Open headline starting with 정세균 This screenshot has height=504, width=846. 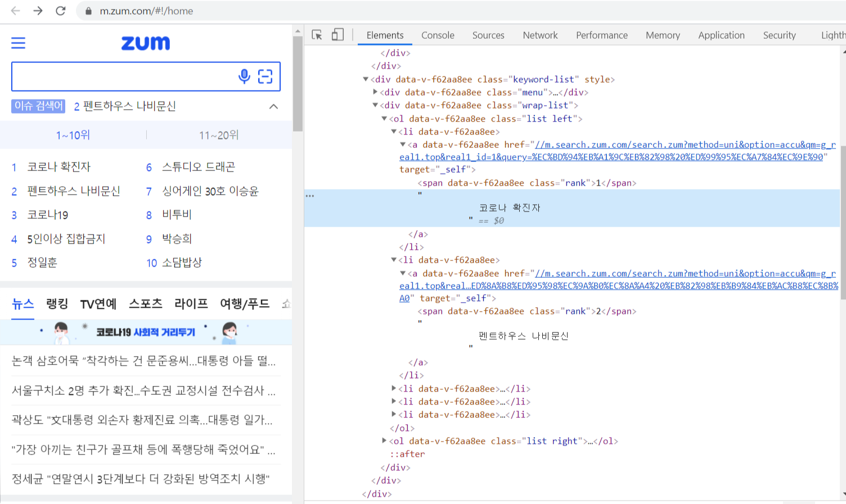pyautogui.click(x=141, y=479)
